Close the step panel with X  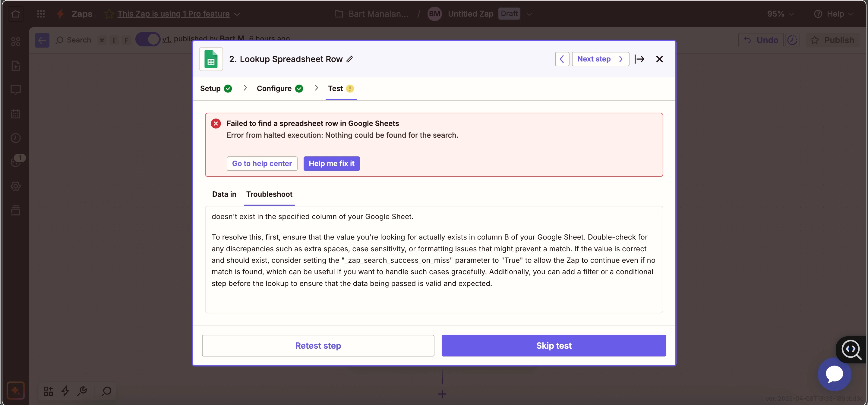click(x=659, y=59)
